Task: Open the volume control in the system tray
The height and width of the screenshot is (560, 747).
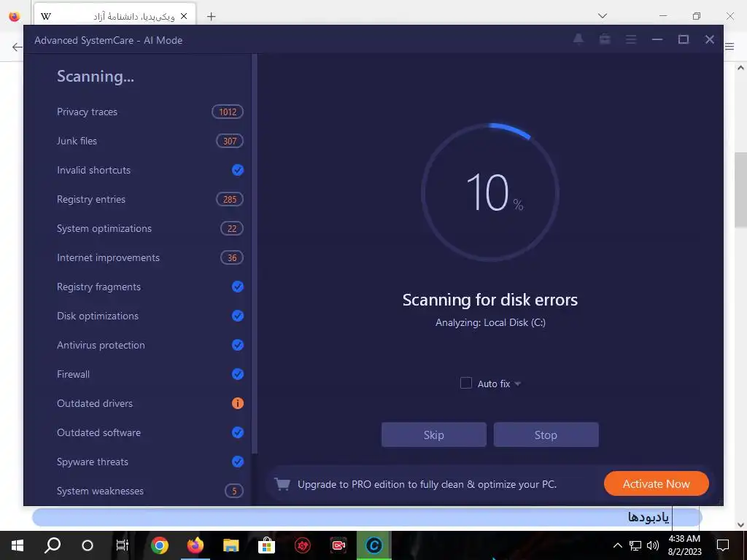Action: 653,545
